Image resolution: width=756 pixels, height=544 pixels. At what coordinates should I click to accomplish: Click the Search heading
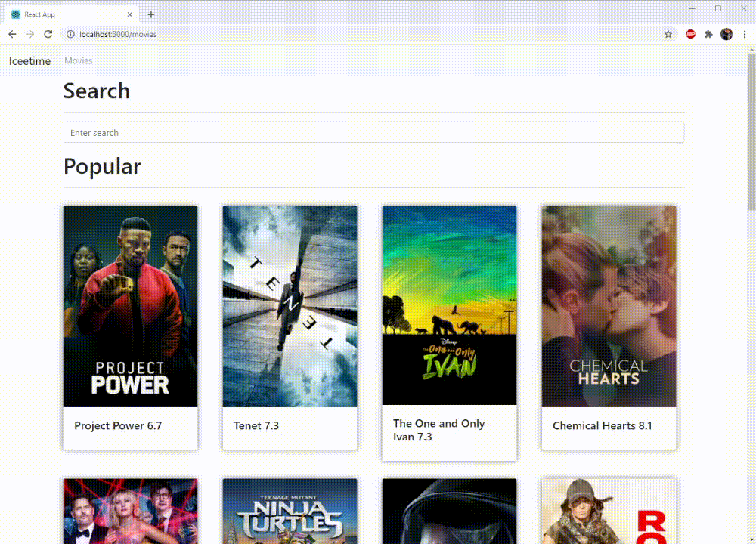(x=97, y=91)
